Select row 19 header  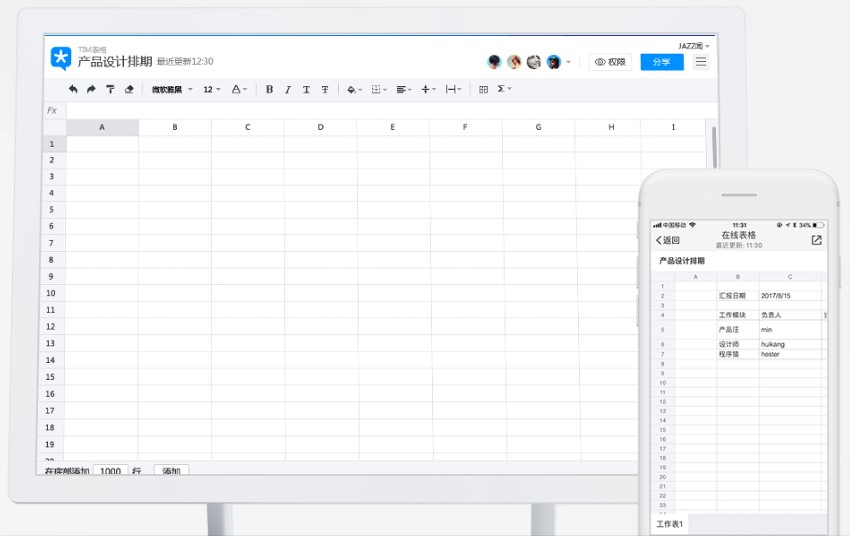50,444
